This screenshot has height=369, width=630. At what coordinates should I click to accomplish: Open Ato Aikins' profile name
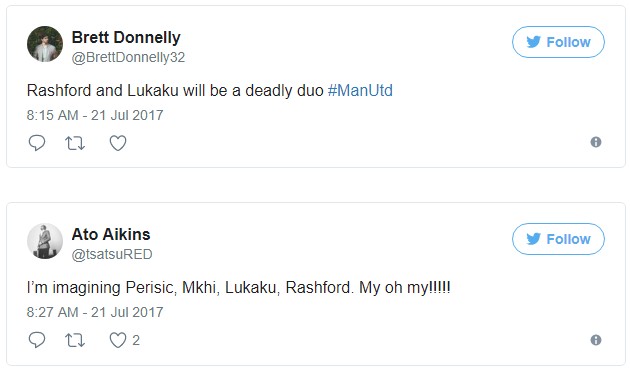[111, 234]
